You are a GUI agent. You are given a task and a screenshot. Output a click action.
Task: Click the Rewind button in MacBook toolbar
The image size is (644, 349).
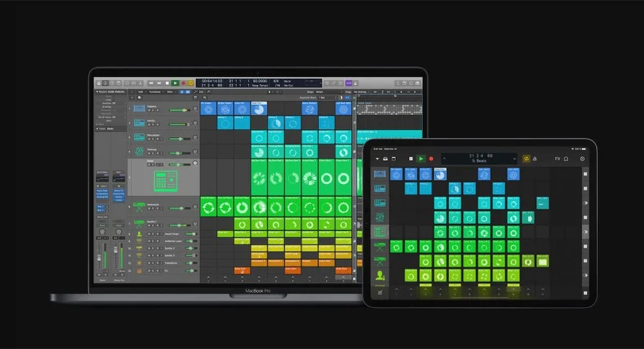(x=151, y=83)
